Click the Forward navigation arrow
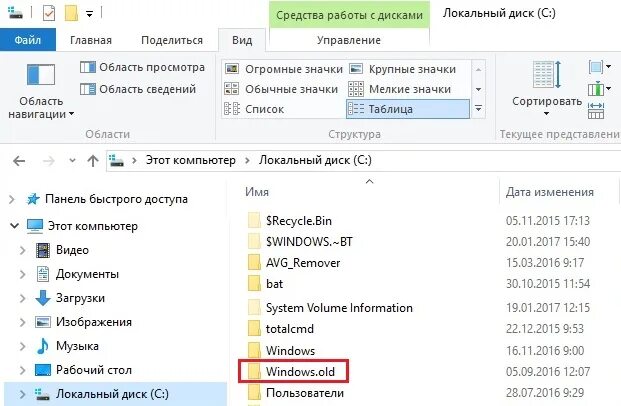This screenshot has width=621, height=406. coord(48,161)
